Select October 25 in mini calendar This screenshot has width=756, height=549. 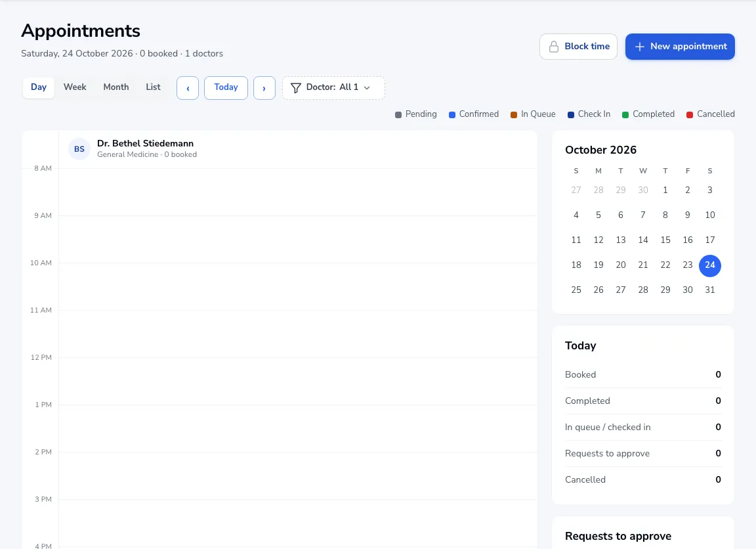point(576,290)
